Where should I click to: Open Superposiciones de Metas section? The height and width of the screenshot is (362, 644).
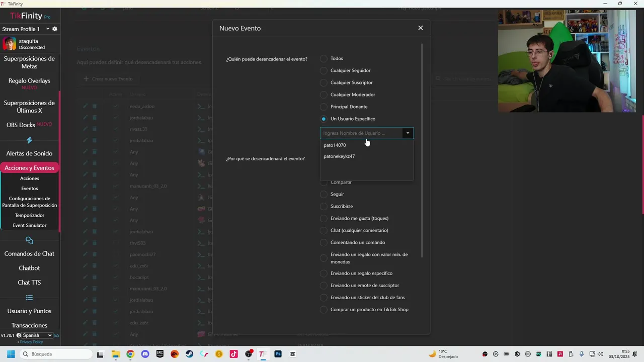pos(29,62)
